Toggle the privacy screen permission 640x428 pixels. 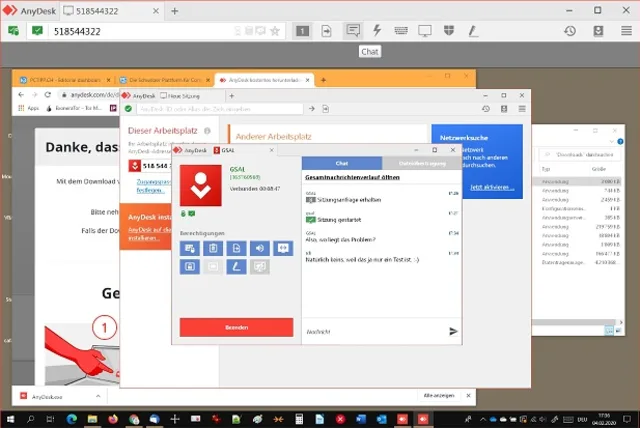click(x=260, y=267)
